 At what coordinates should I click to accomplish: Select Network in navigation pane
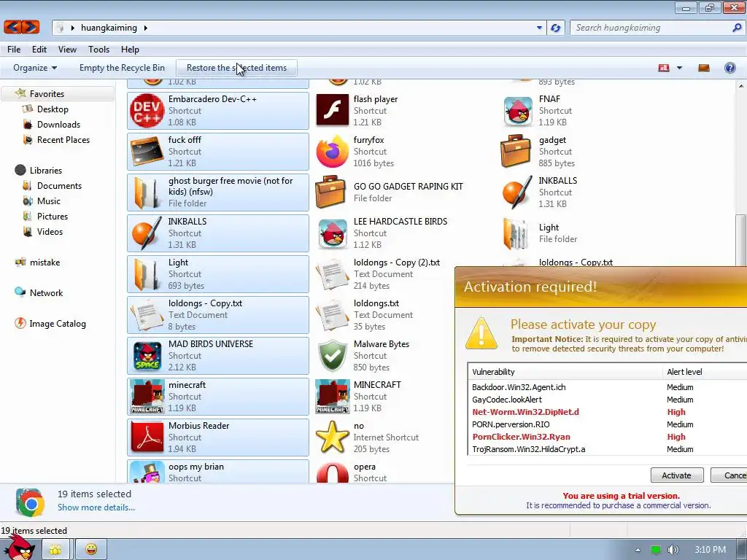pos(46,293)
